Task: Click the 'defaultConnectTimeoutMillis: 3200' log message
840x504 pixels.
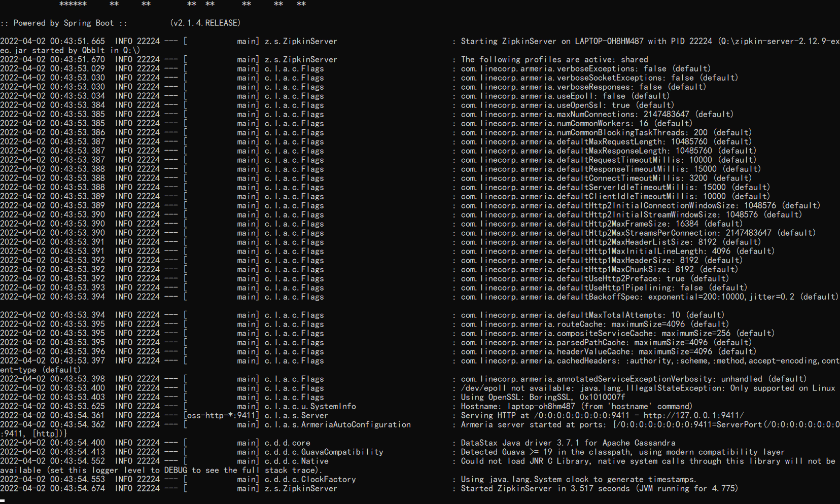Action: 606,178
